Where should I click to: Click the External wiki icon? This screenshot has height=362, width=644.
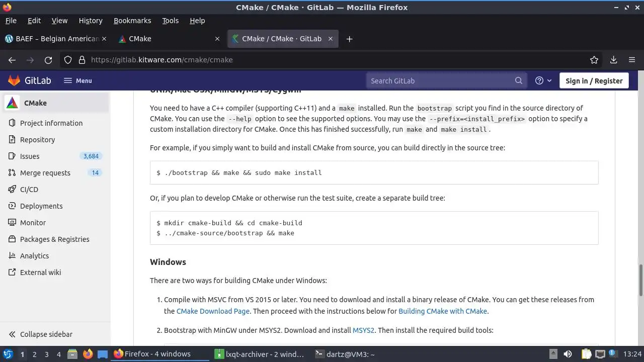click(x=12, y=273)
